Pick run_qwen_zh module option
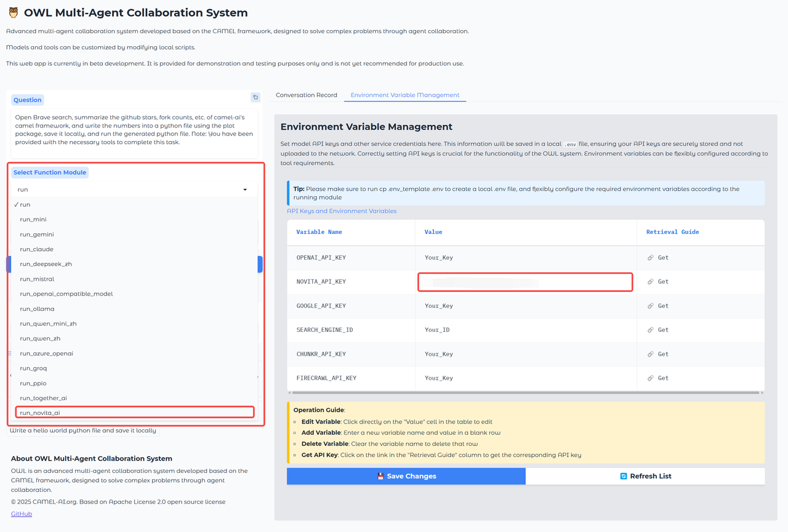Viewport: 788px width, 532px height. point(134,339)
